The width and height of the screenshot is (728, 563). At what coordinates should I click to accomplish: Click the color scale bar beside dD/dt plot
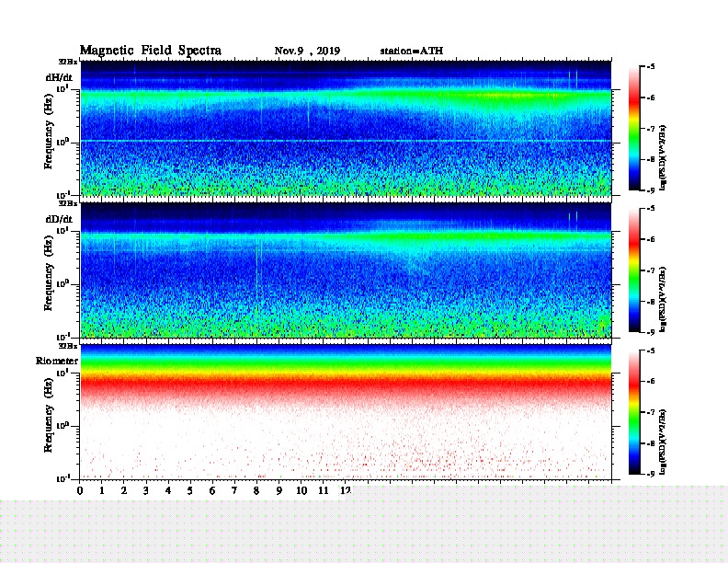click(x=634, y=270)
